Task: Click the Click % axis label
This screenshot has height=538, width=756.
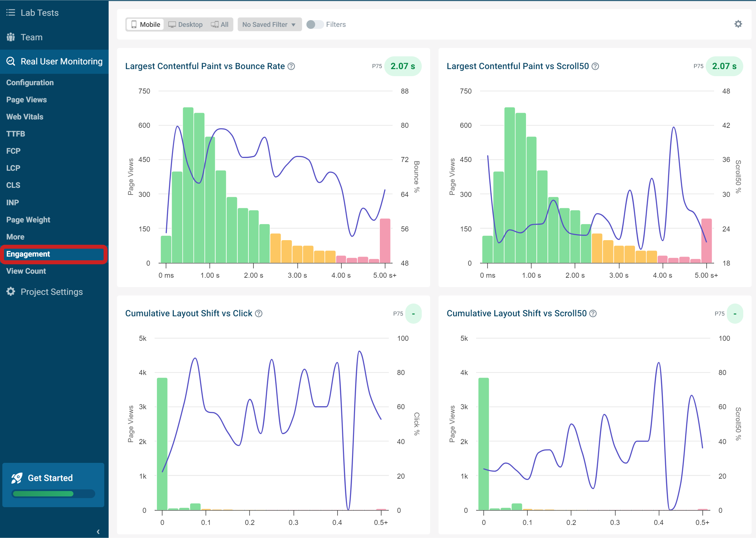Action: 417,424
